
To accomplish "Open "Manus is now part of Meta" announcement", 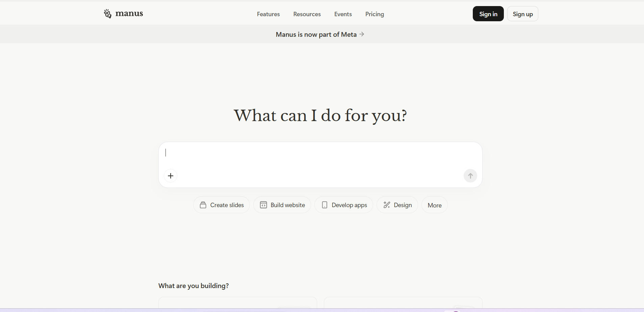I will (x=316, y=34).
